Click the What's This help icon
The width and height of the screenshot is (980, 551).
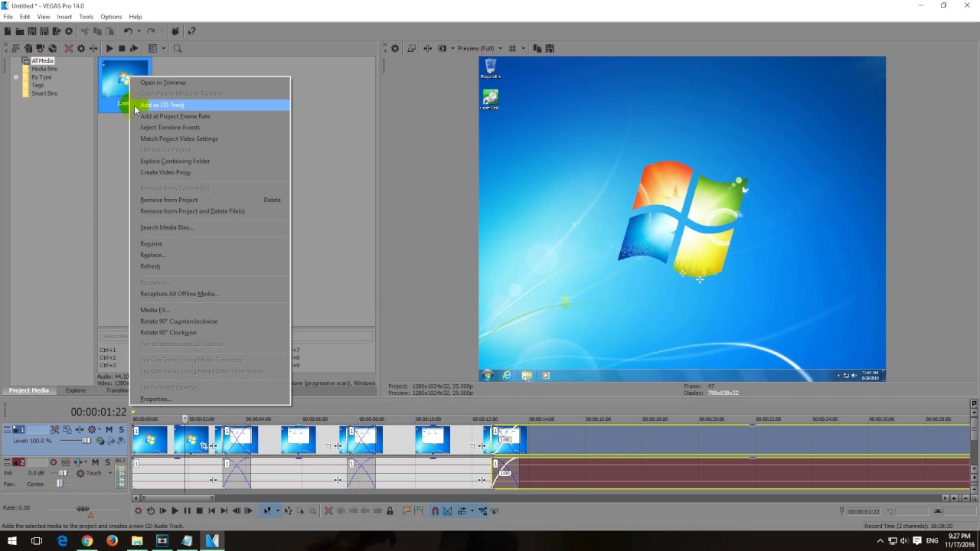[191, 31]
